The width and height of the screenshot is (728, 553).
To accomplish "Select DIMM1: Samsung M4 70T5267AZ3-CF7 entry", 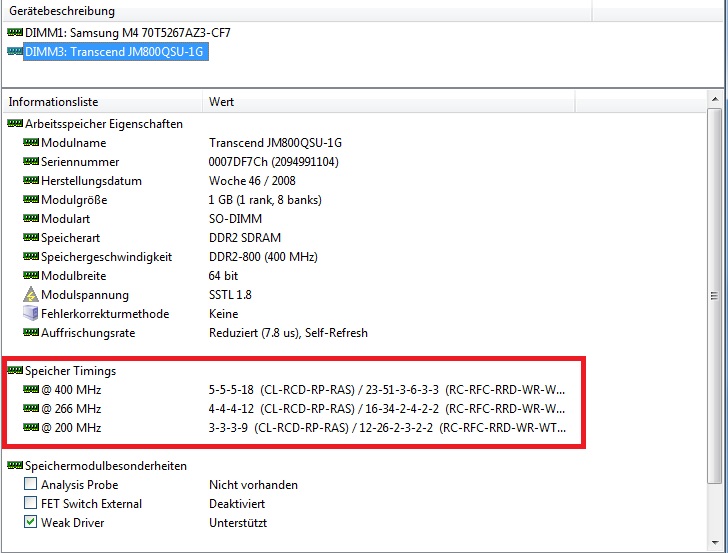I will point(128,33).
